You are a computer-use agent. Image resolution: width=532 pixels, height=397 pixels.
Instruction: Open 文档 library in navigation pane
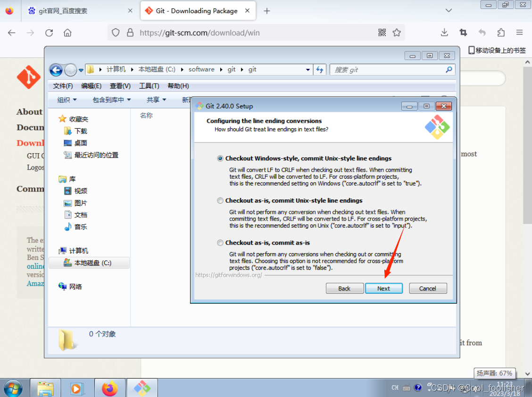(81, 215)
